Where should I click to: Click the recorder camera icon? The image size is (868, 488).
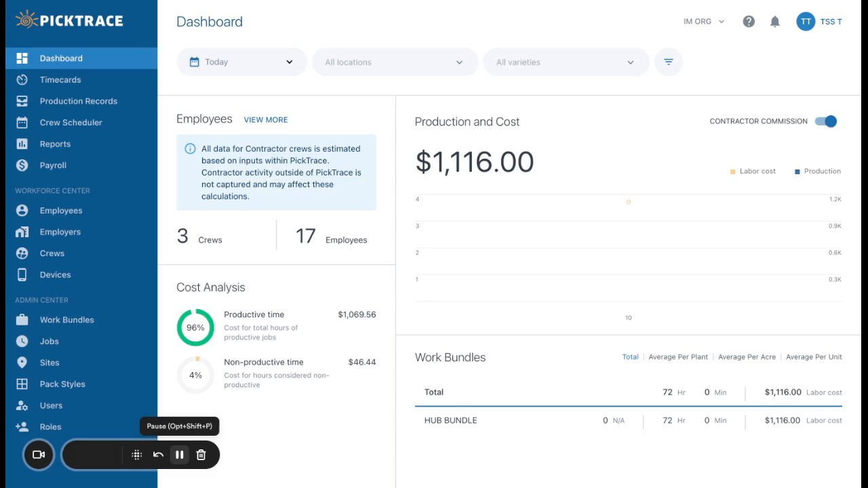pos(39,455)
